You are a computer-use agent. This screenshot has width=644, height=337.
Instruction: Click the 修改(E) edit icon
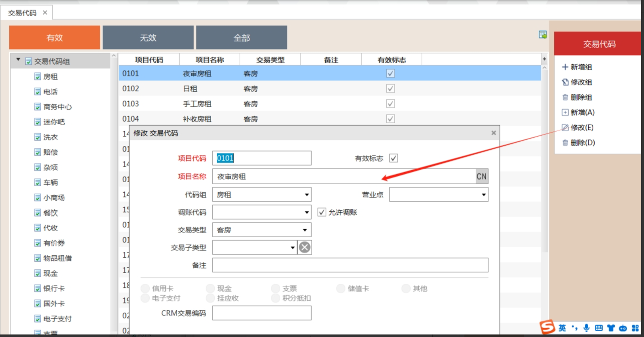[565, 128]
